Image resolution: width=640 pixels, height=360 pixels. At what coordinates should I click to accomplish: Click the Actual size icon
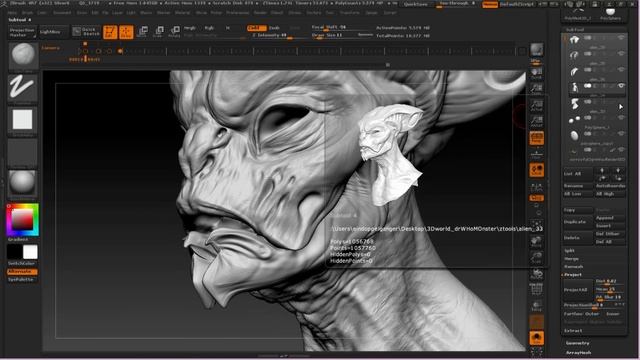pyautogui.click(x=536, y=106)
